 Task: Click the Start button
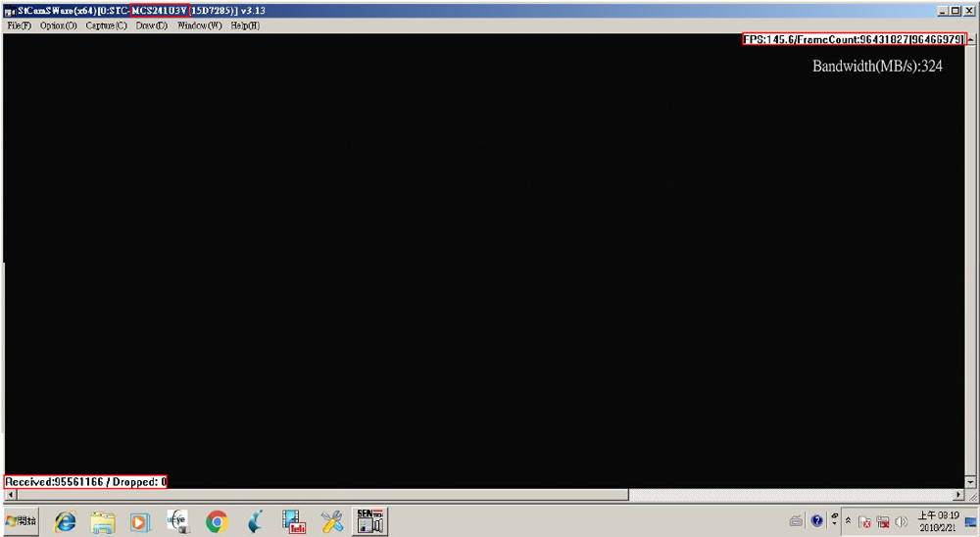[21, 521]
